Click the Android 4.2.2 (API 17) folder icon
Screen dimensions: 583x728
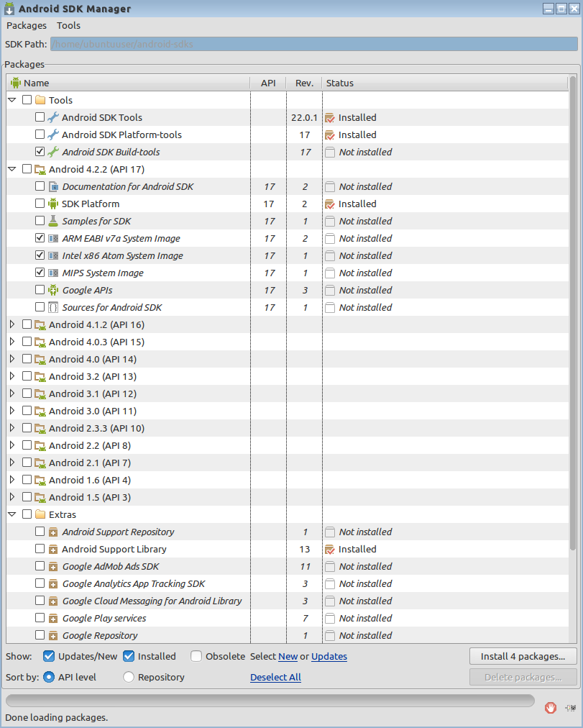[x=40, y=170]
